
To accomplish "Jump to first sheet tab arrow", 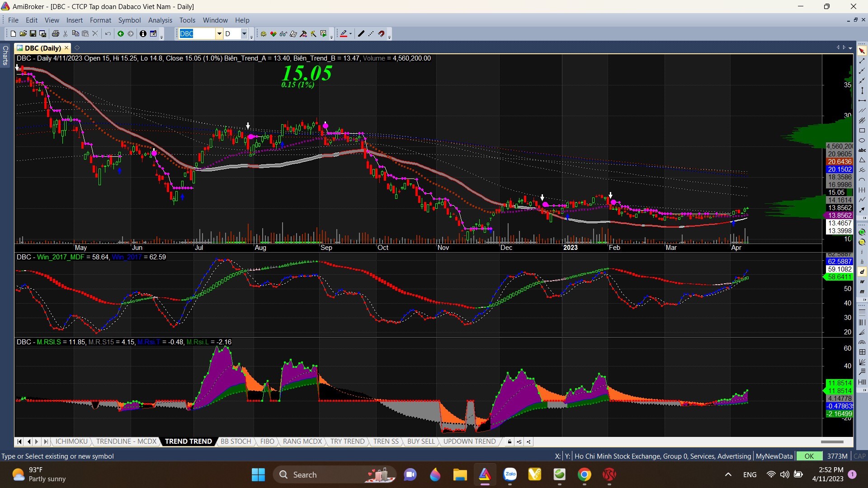I will pyautogui.click(x=19, y=441).
